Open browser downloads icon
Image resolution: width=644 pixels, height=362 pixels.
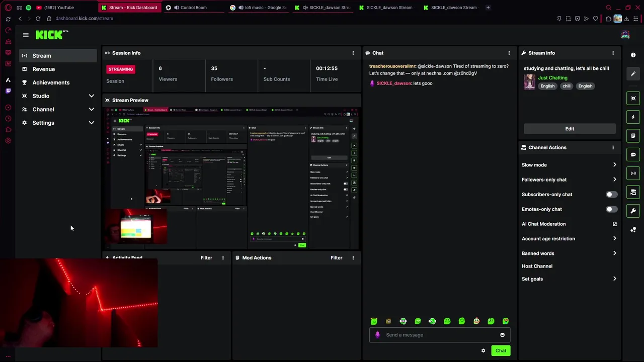pos(626,19)
